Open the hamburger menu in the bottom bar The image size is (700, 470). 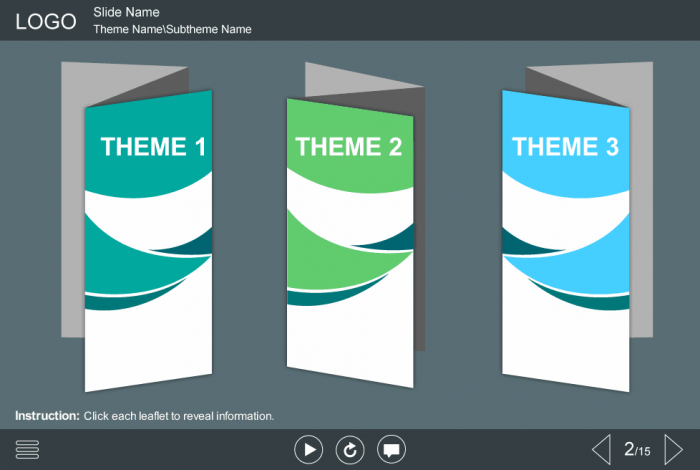pos(27,450)
